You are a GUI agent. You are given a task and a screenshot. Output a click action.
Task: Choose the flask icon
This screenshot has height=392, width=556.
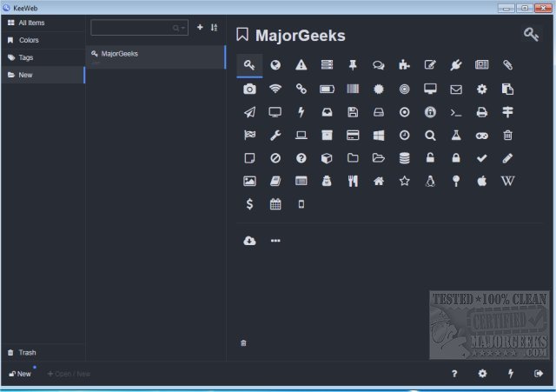click(455, 136)
